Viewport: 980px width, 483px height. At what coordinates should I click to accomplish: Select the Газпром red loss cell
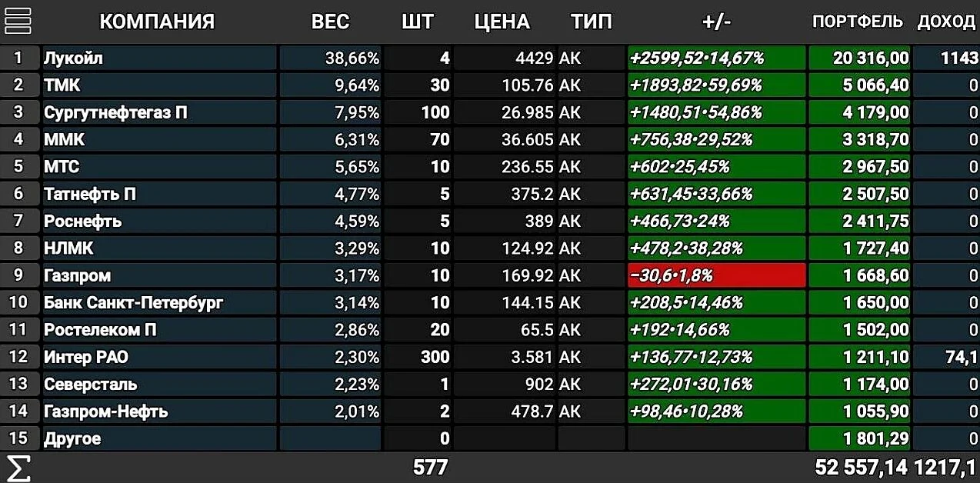click(x=717, y=275)
